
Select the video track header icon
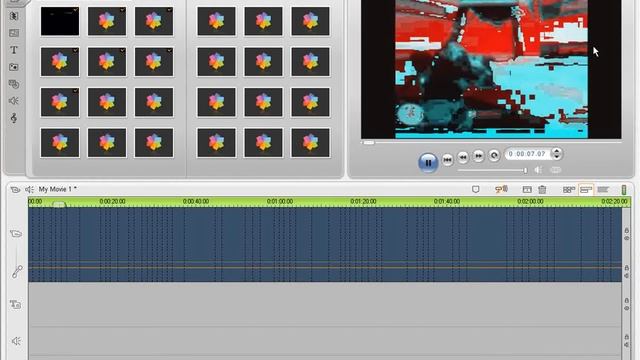pos(16,234)
